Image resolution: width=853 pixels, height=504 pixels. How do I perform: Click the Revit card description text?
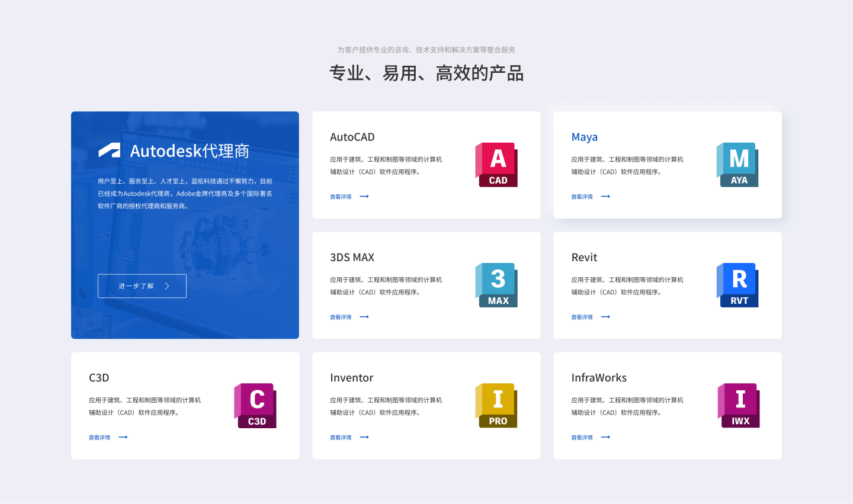point(627,286)
